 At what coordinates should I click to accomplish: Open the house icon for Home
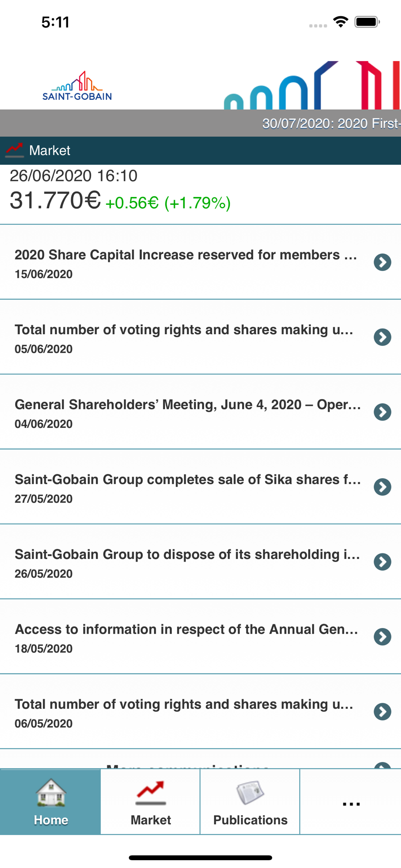(x=51, y=793)
